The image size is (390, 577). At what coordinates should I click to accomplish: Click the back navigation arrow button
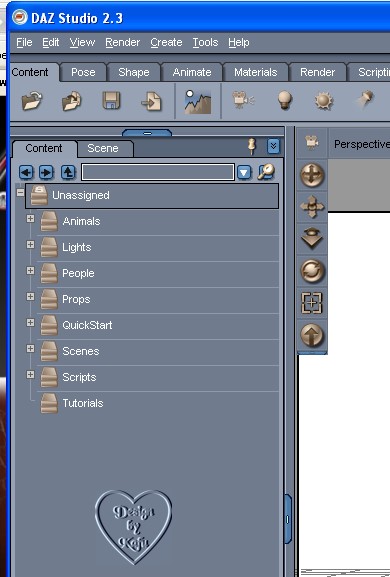click(x=26, y=172)
